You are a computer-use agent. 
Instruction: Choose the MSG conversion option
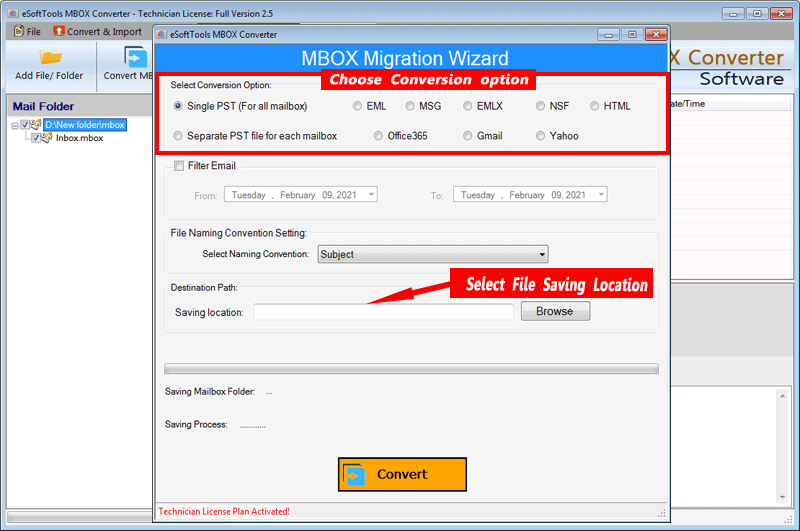[x=410, y=106]
